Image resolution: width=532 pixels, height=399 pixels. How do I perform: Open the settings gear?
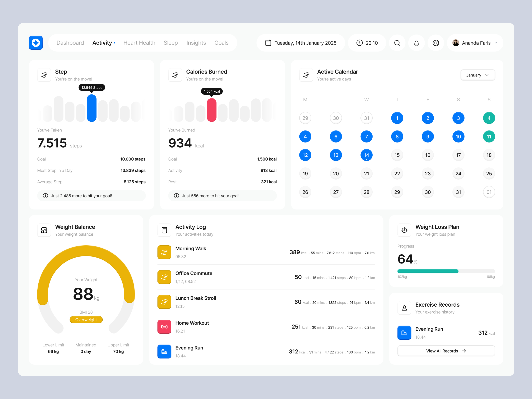tap(436, 43)
